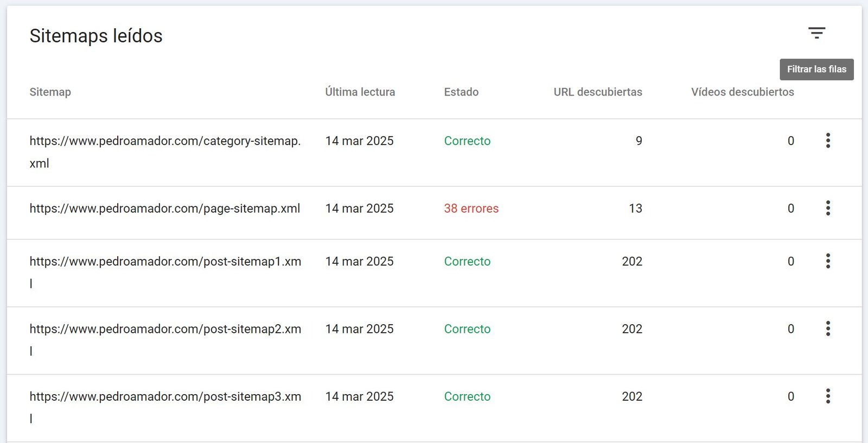Sort by the Sitemap column header
The width and height of the screenshot is (868, 443).
50,92
